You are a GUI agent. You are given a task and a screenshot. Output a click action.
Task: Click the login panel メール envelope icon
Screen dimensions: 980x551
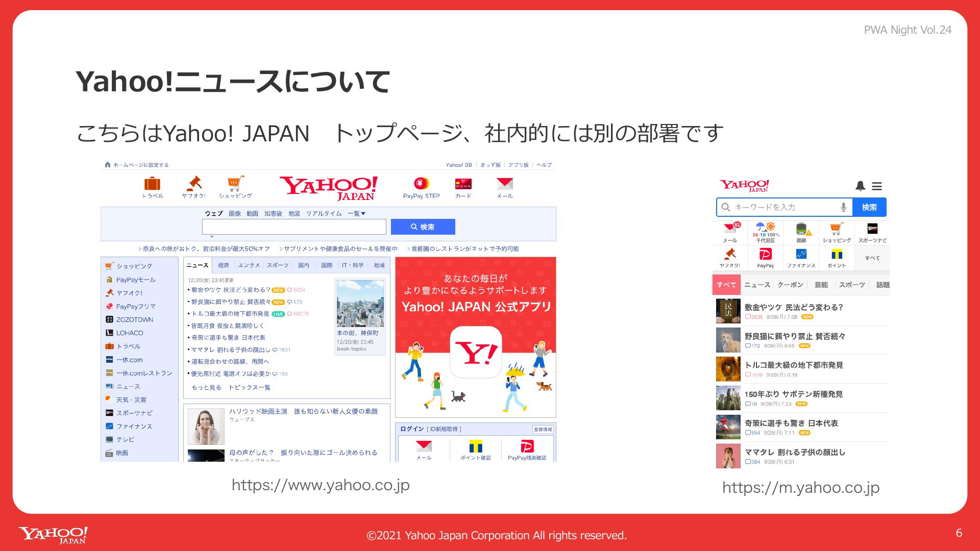click(x=424, y=446)
